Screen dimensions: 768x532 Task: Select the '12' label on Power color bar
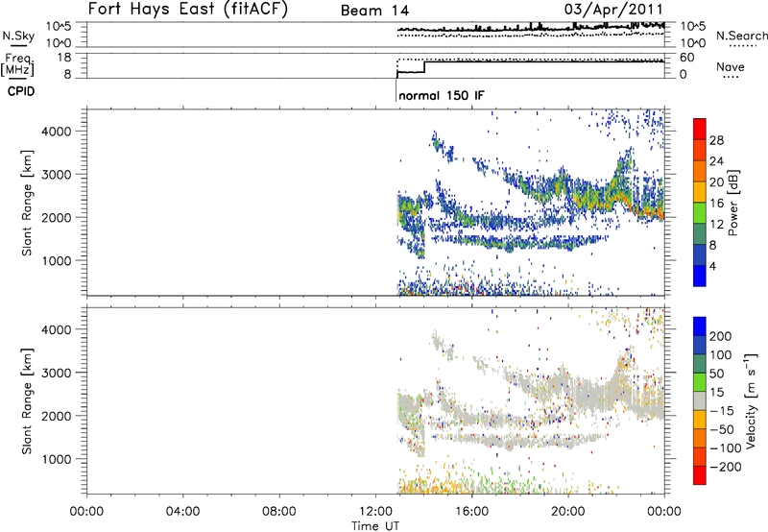click(716, 225)
